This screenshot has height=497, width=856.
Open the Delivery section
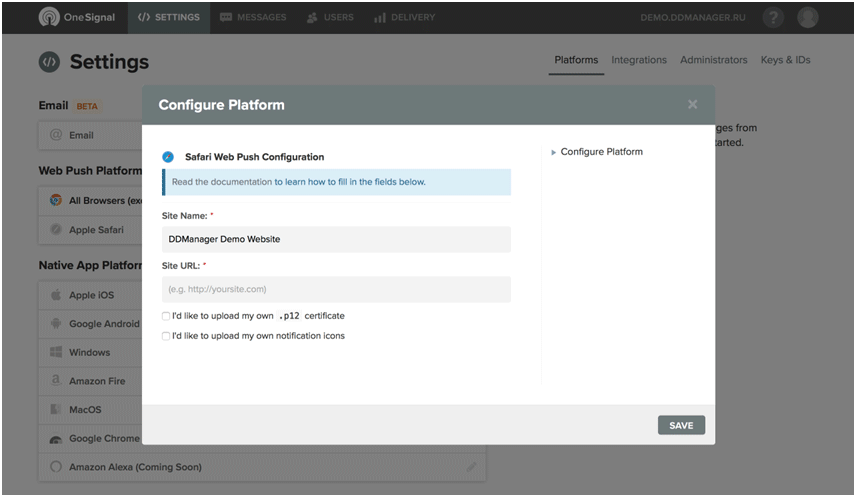pos(405,17)
